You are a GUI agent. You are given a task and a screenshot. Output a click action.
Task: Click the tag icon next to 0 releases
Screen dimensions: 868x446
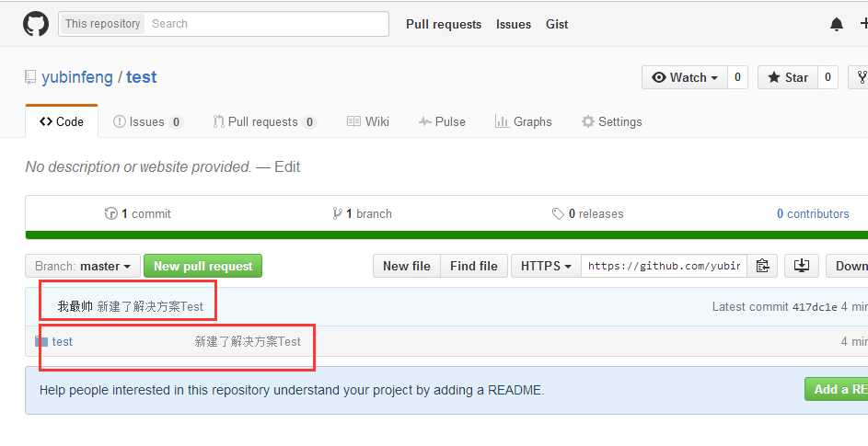coord(558,213)
